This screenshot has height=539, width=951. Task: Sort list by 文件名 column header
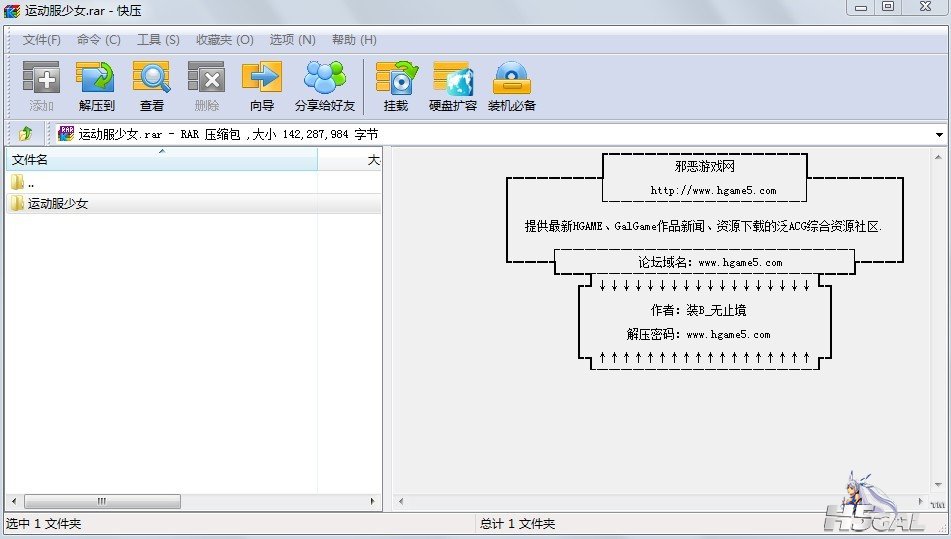click(160, 160)
